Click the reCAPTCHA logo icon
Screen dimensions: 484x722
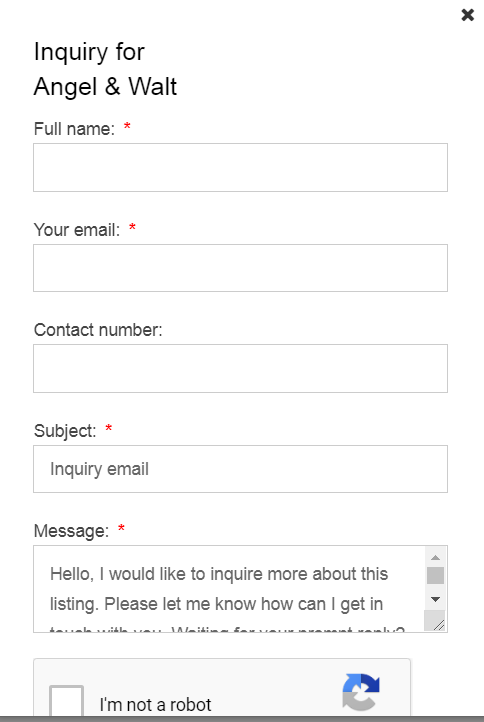pos(361,692)
